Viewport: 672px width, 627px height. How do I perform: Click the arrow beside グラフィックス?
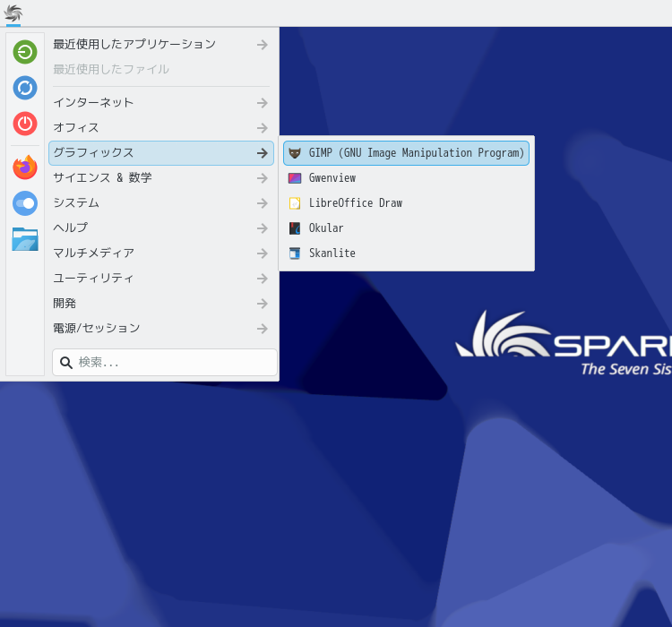[263, 153]
